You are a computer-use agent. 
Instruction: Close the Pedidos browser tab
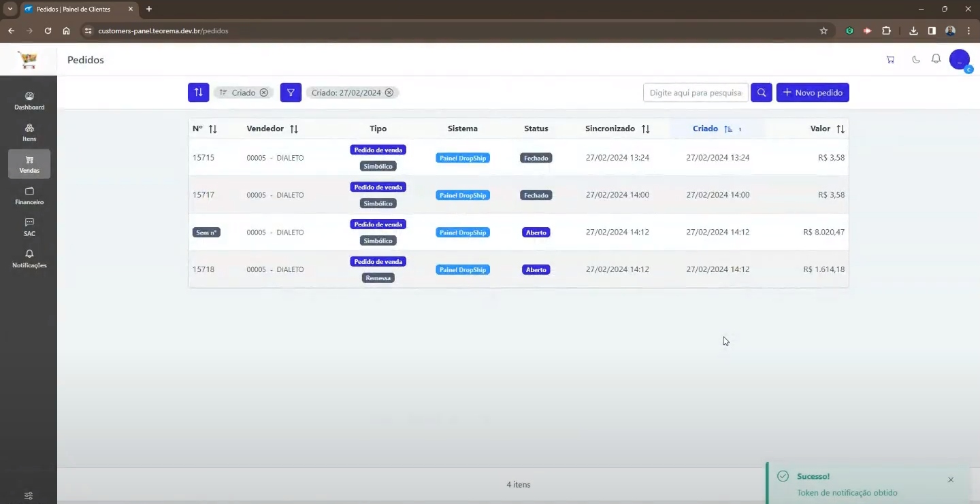point(131,9)
